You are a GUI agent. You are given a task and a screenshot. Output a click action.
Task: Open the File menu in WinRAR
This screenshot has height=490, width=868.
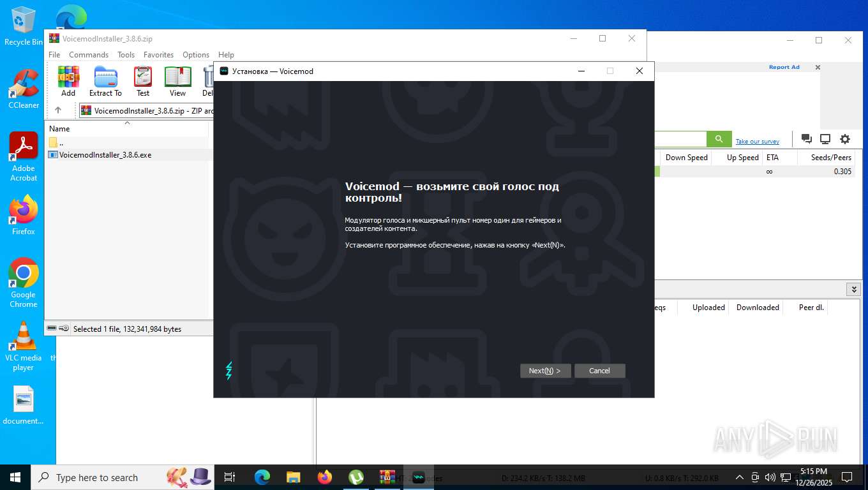54,55
